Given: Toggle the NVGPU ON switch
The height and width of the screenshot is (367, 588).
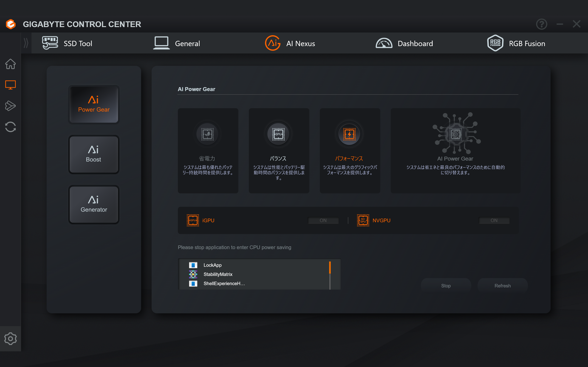Looking at the screenshot, I should click(494, 220).
